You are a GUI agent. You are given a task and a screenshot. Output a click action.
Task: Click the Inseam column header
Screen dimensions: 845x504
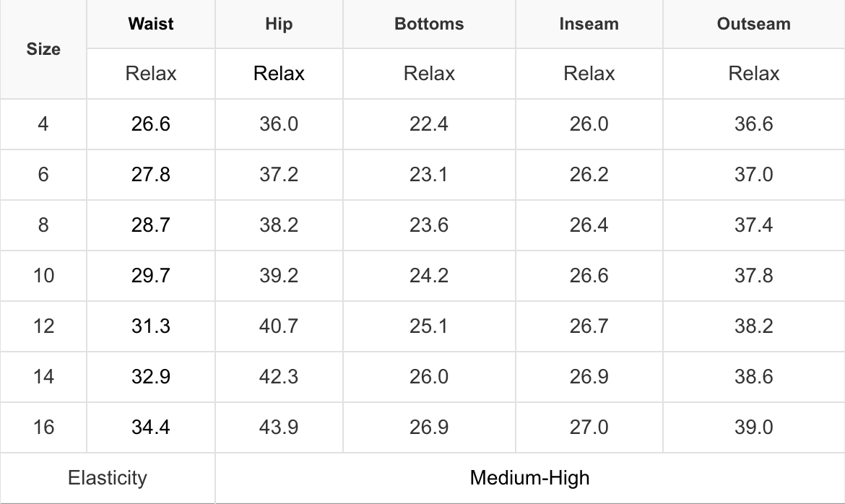click(589, 24)
